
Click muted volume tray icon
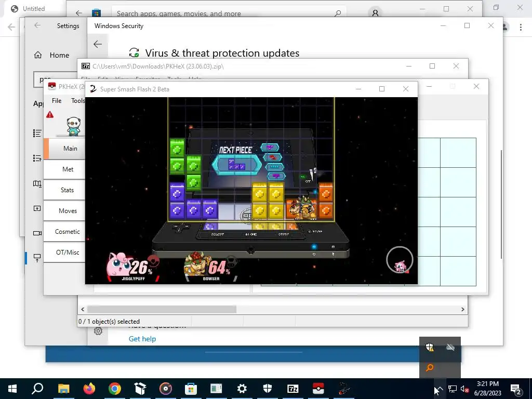click(464, 389)
